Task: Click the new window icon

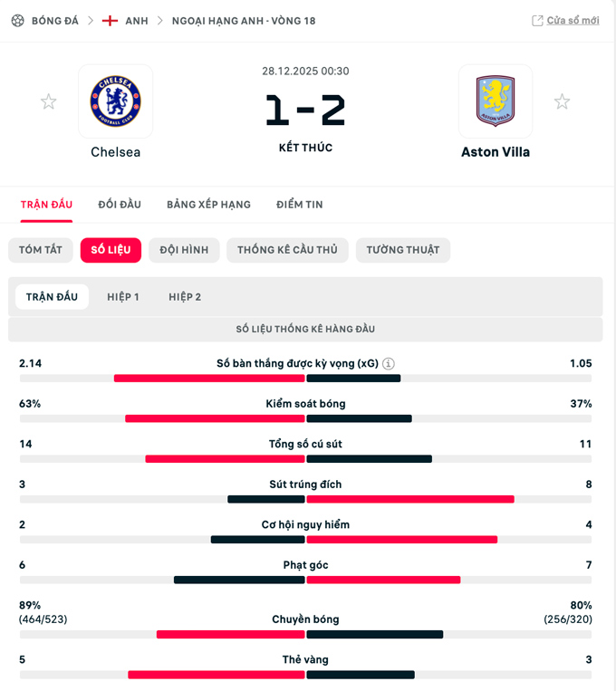Action: coord(537,20)
